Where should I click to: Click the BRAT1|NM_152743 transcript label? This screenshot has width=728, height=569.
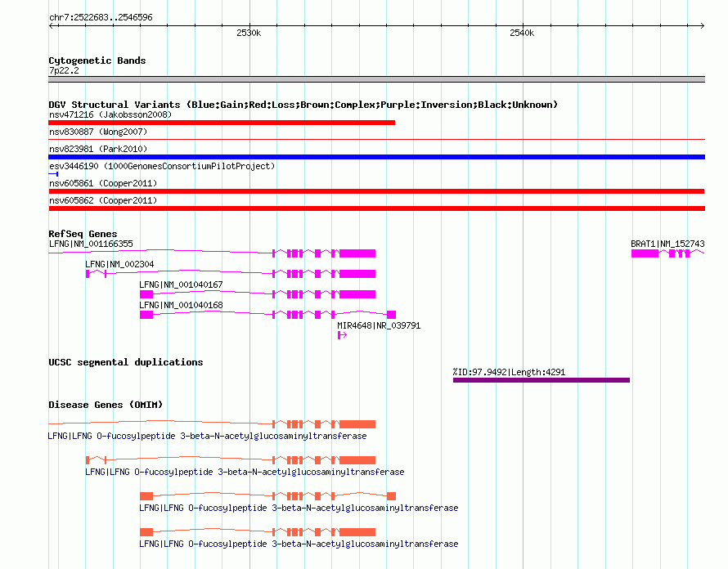point(667,244)
